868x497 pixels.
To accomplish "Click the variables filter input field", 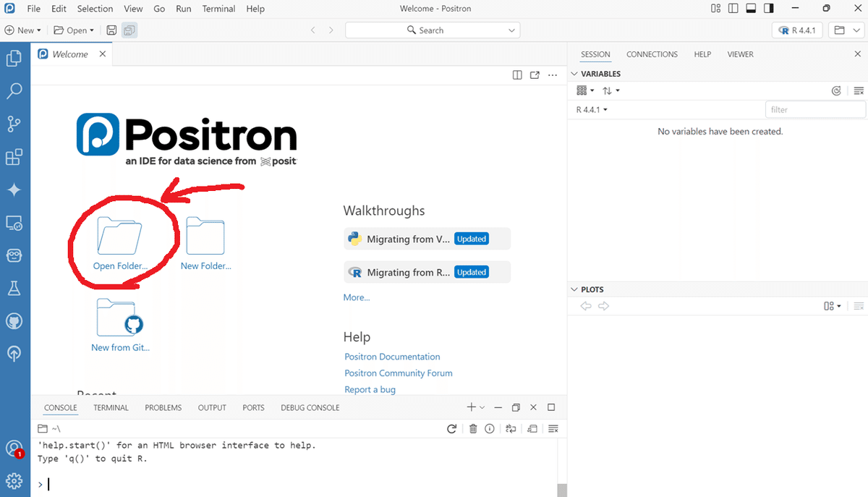I will tap(815, 109).
